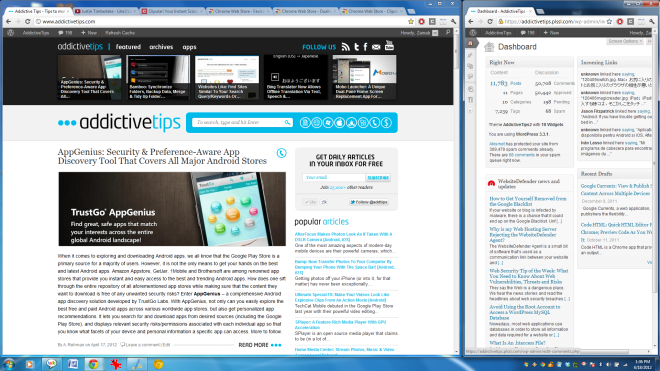This screenshot has width=660, height=371.
Task: Open the + New menu in left admin bar
Action: pyautogui.click(x=89, y=33)
